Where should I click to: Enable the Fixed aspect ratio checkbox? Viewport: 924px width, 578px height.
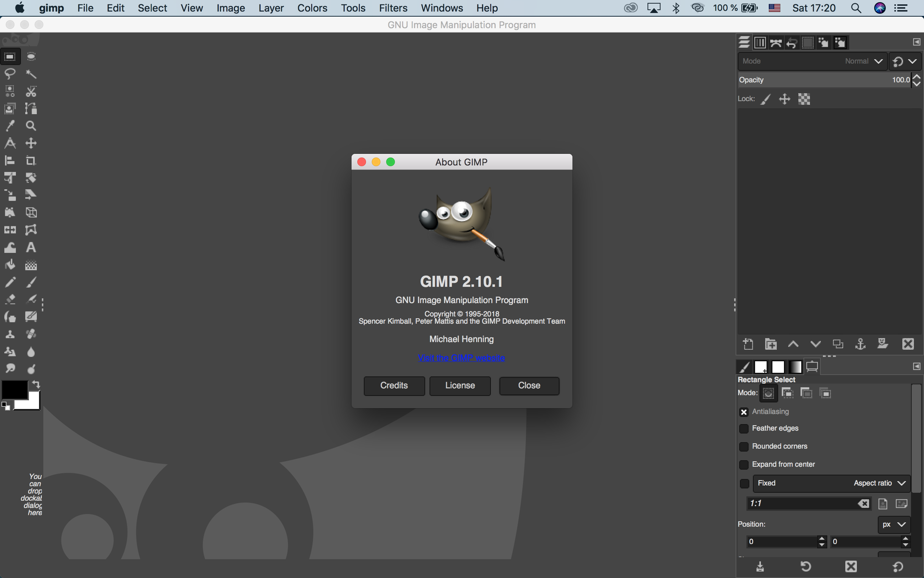744,484
